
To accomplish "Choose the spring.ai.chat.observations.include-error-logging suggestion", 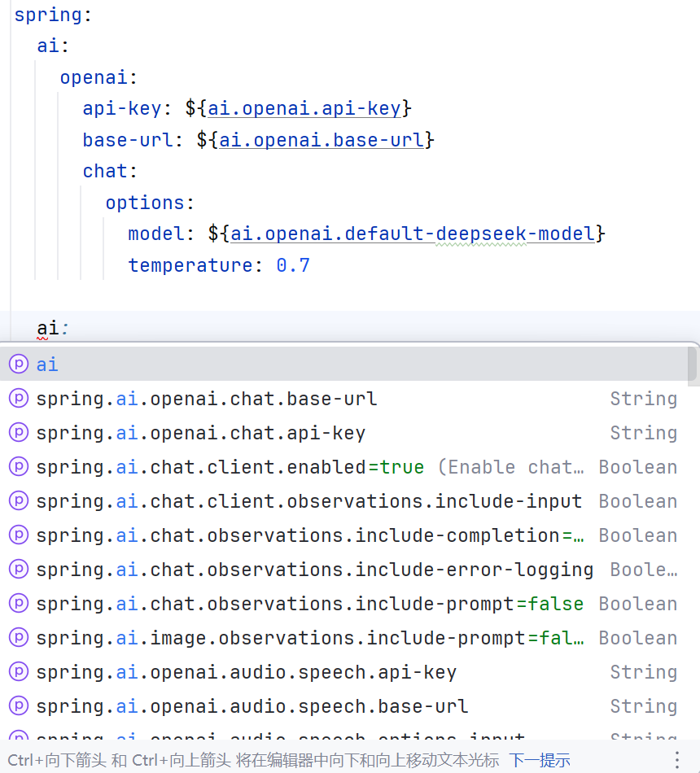I will coord(343,569).
